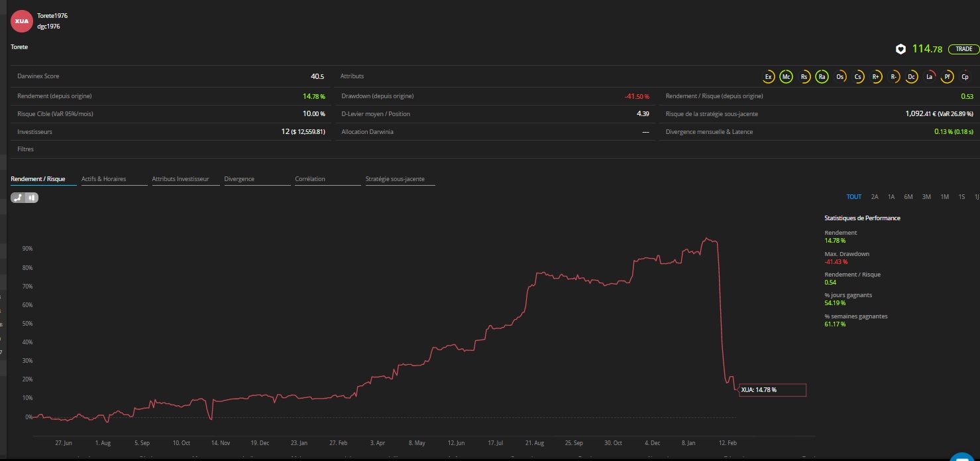Click the Allocation Darwinia label
This screenshot has height=461, width=980.
click(x=367, y=132)
